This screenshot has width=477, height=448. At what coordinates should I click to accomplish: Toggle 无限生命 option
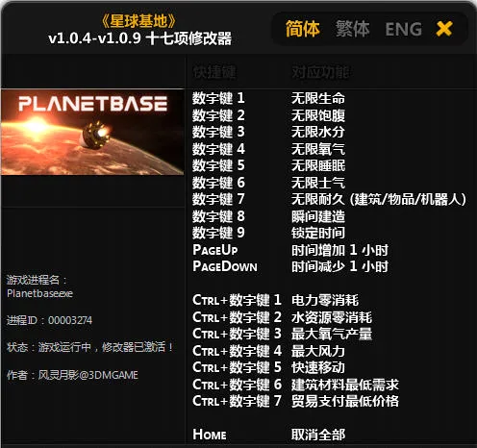tap(318, 98)
